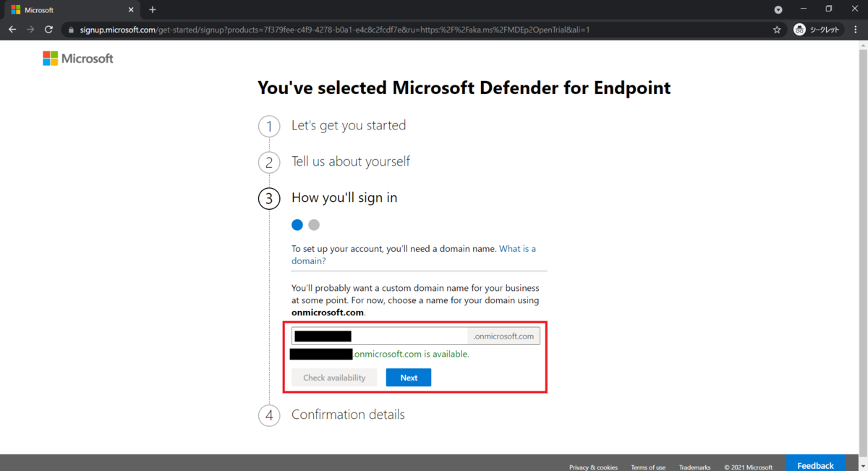868x471 pixels.
Task: Open a new tab with plus icon
Action: pyautogui.click(x=153, y=10)
